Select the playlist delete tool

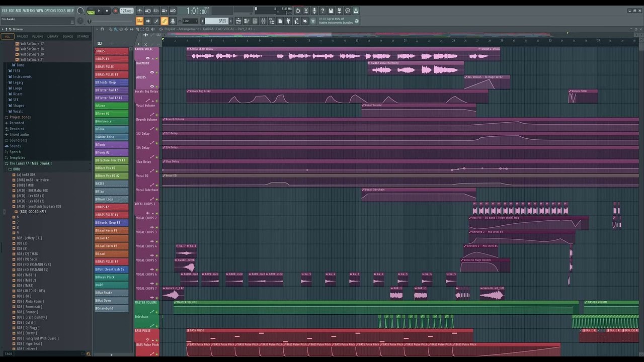121,29
